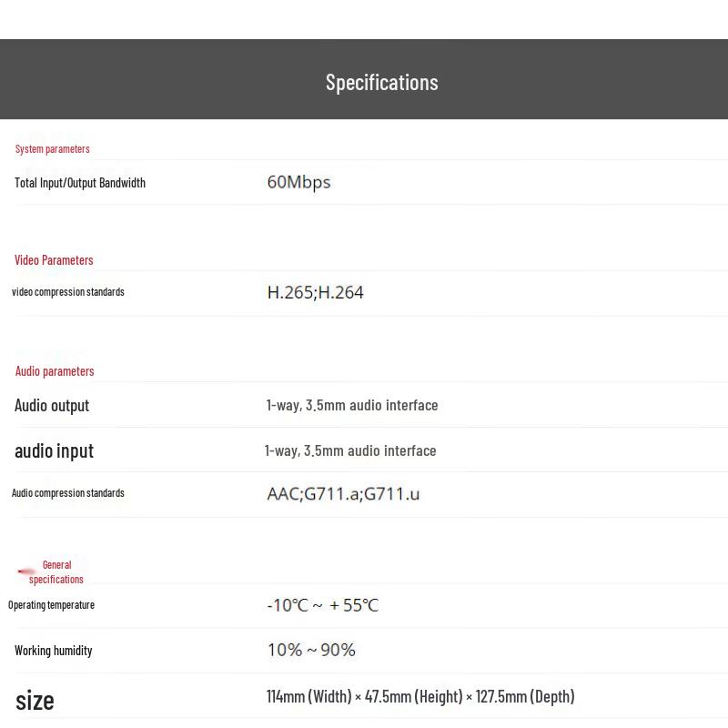Select the AAC;G711.a;G711.u value
This screenshot has width=728, height=728.
pyautogui.click(x=344, y=494)
